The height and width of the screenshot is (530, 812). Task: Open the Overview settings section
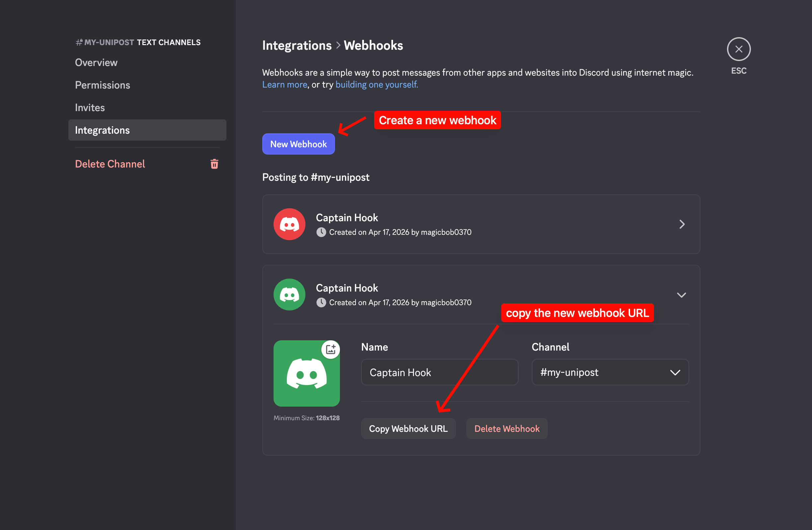tap(96, 62)
